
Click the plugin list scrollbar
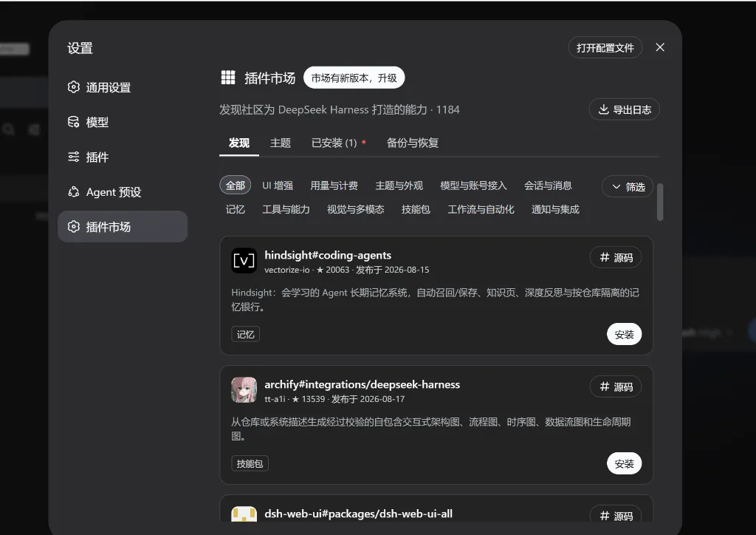point(660,202)
